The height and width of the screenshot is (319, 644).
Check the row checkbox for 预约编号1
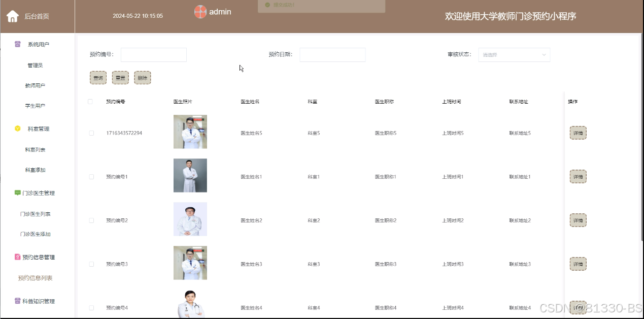91,177
